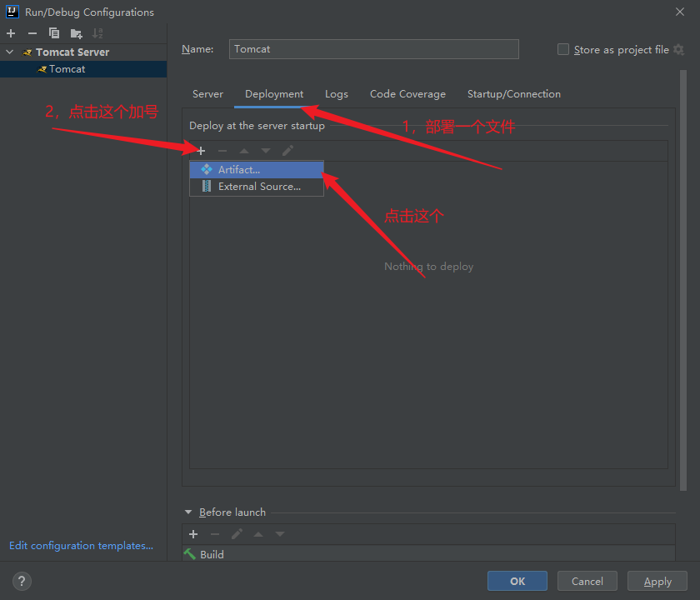This screenshot has height=600, width=700.
Task: Switch to the Server tab
Action: [x=207, y=94]
